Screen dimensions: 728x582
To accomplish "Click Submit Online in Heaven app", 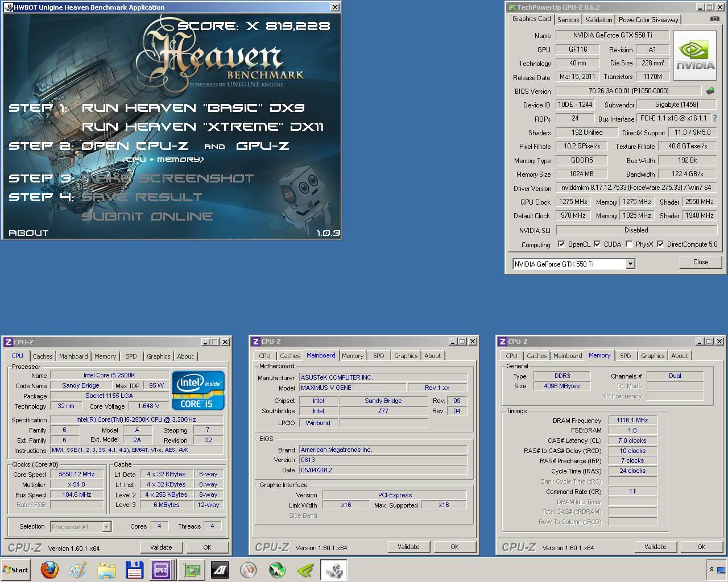I will (x=147, y=216).
